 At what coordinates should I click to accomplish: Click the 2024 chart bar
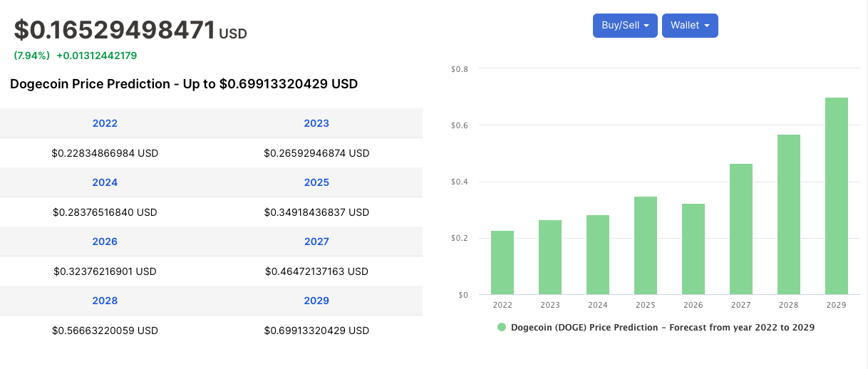598,254
